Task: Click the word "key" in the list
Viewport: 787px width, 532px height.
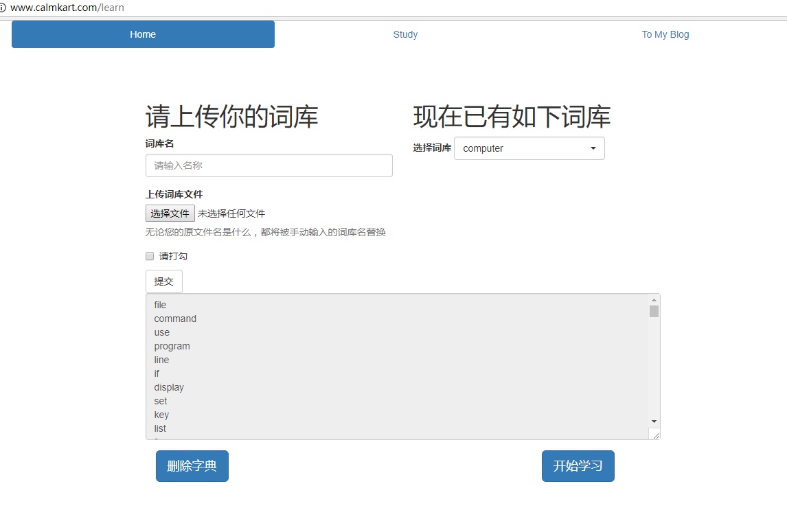Action: (x=161, y=415)
